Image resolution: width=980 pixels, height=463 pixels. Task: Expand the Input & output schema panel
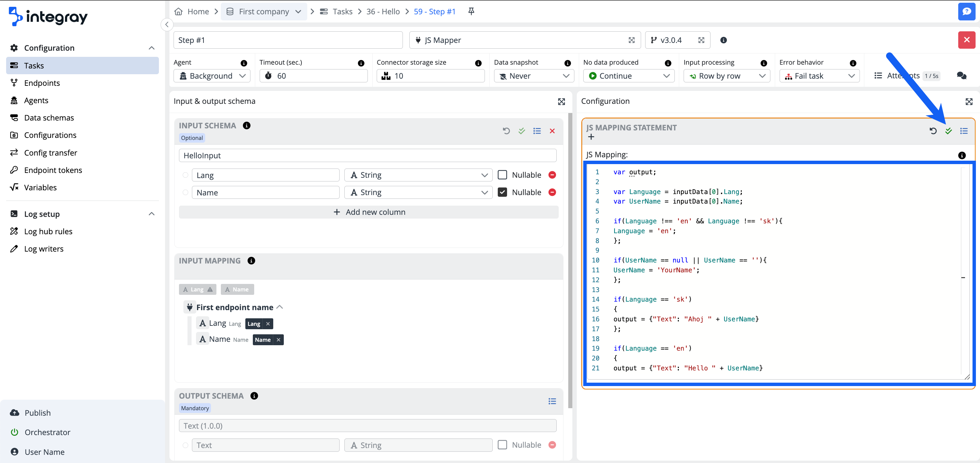561,102
